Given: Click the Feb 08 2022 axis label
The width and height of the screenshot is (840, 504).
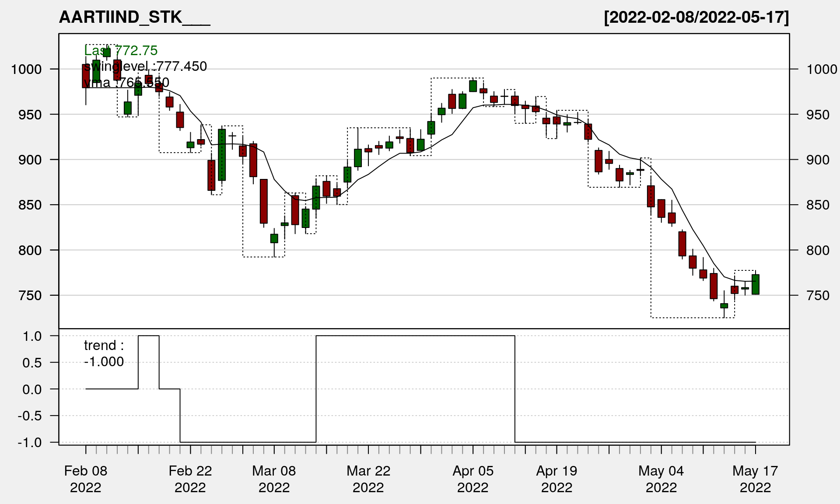Looking at the screenshot, I should 86,479.
